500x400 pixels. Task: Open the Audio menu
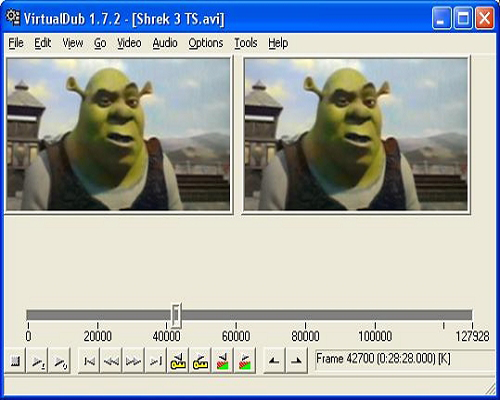[165, 43]
